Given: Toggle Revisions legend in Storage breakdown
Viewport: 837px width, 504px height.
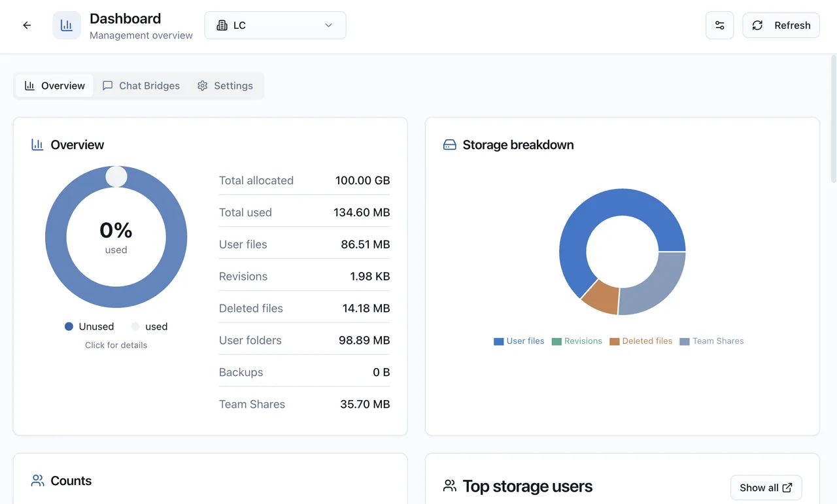Looking at the screenshot, I should (x=577, y=341).
